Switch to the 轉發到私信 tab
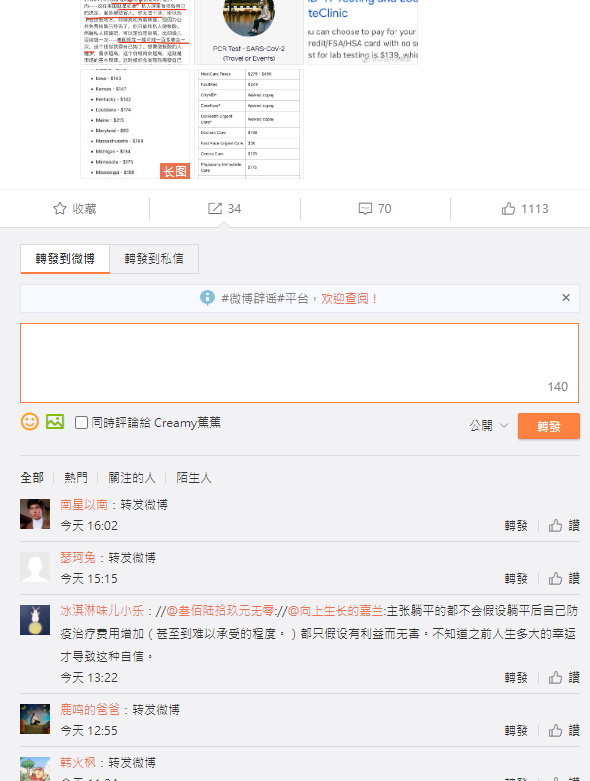The height and width of the screenshot is (781, 590). click(x=154, y=259)
